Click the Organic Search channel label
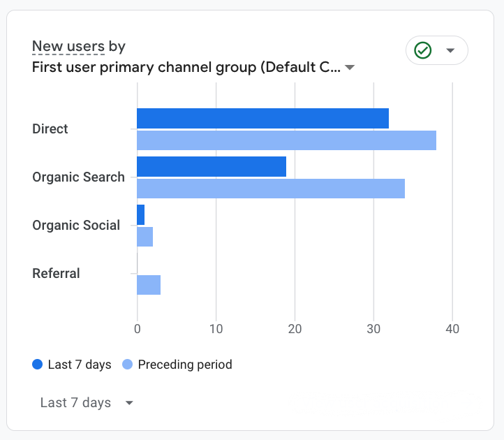This screenshot has height=440, width=504. tap(78, 177)
